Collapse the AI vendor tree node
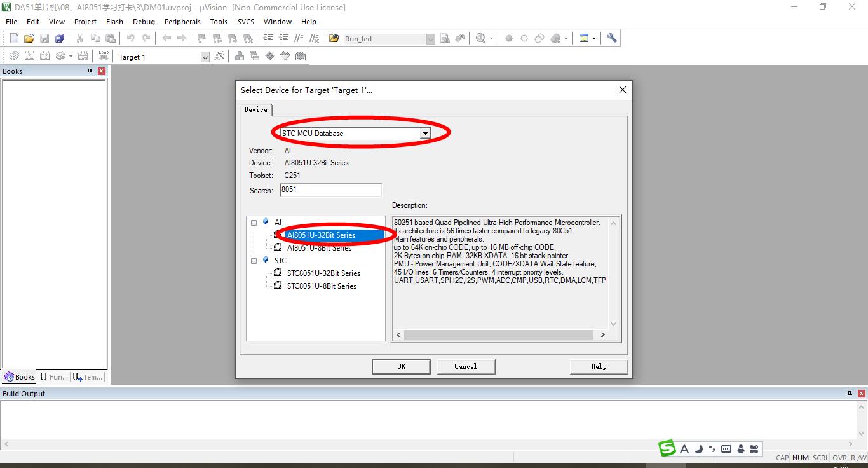This screenshot has height=468, width=868. 254,223
